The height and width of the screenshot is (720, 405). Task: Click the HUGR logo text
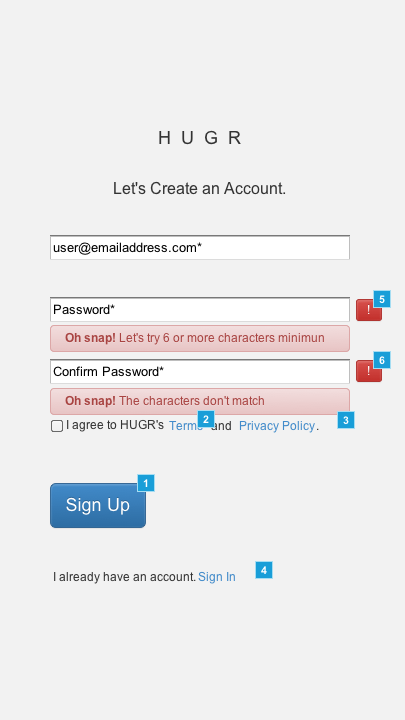click(x=200, y=138)
